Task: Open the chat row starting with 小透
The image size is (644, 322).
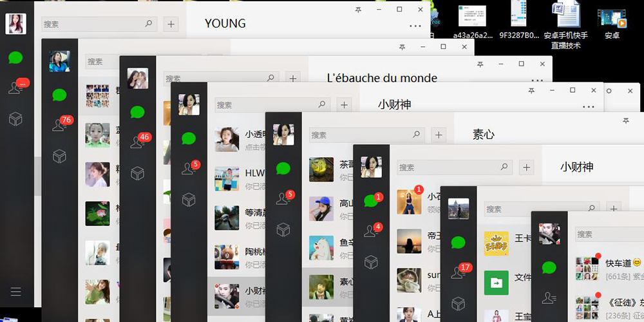Action: [x=236, y=140]
